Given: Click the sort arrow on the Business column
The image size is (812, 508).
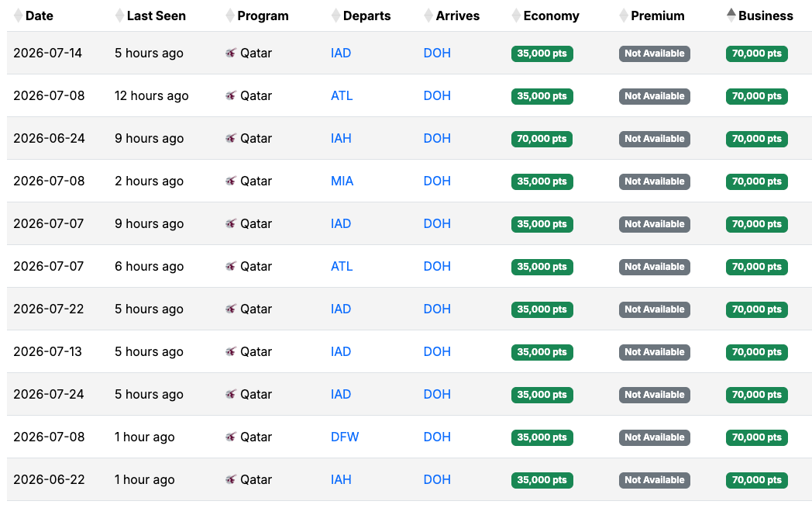Looking at the screenshot, I should click(731, 15).
